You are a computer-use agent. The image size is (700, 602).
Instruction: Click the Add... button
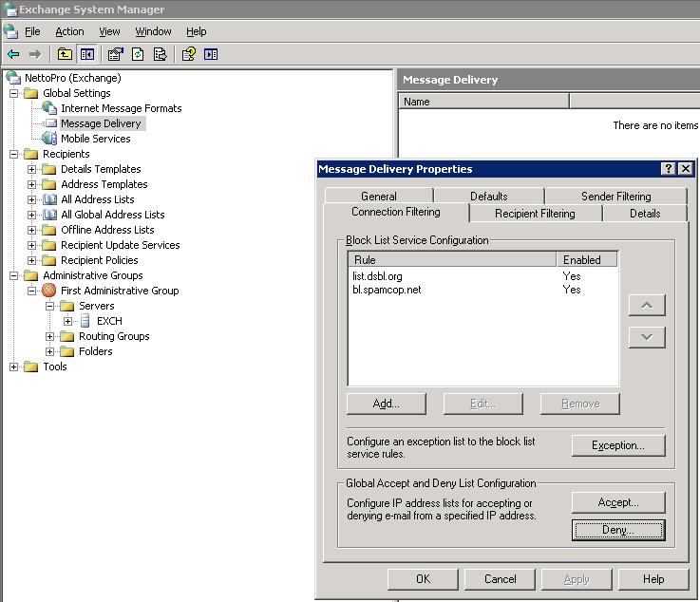tap(387, 404)
